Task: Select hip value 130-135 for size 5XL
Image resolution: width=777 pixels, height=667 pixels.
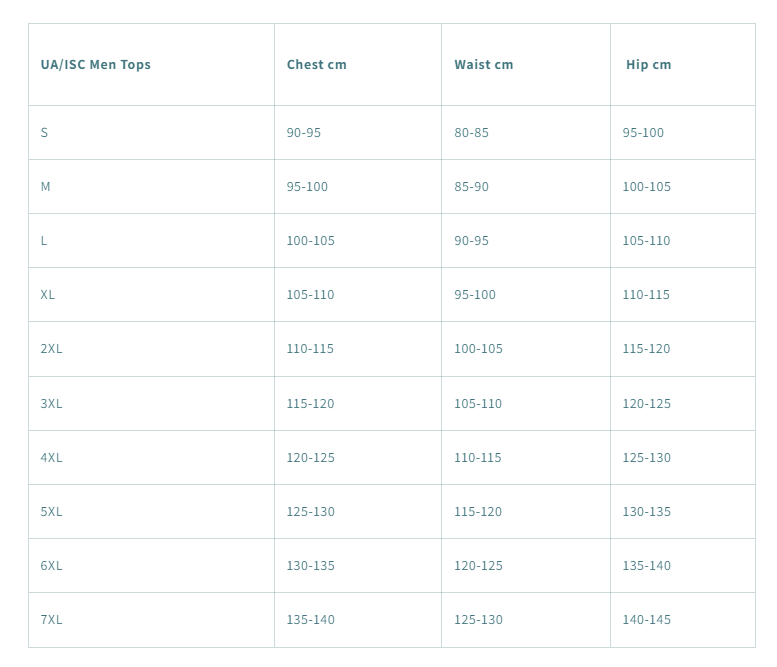Action: tap(646, 512)
